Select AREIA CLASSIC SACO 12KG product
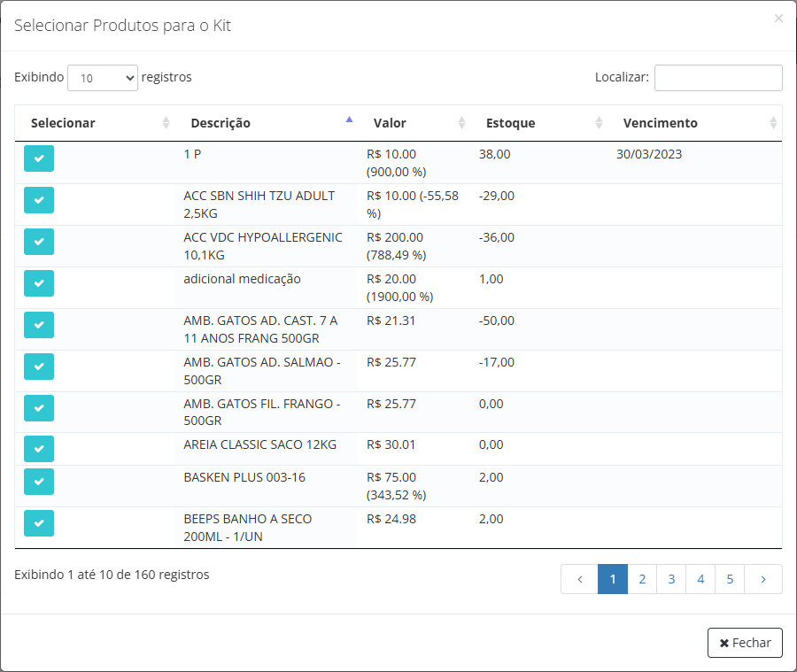This screenshot has height=672, width=797. click(x=39, y=449)
